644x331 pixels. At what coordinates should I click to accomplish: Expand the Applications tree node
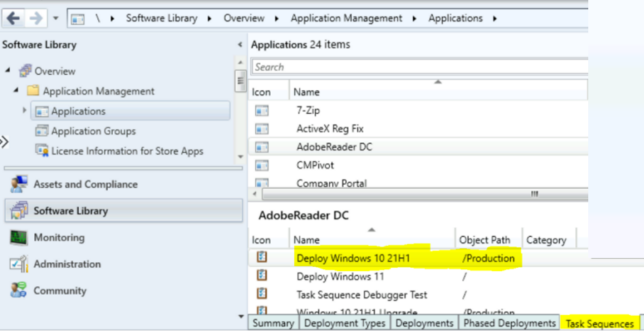click(x=25, y=111)
